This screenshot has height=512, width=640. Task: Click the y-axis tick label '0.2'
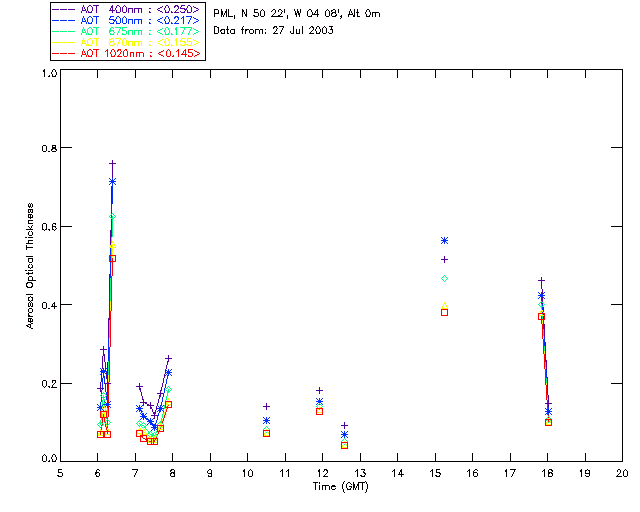point(49,384)
